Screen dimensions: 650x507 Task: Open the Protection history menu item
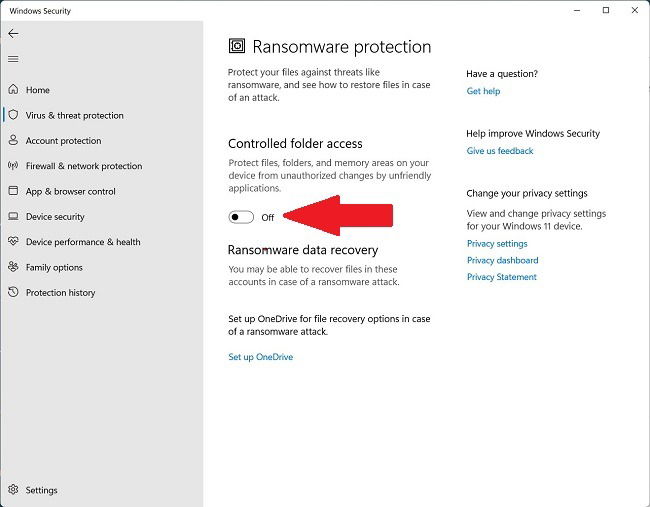[60, 293]
